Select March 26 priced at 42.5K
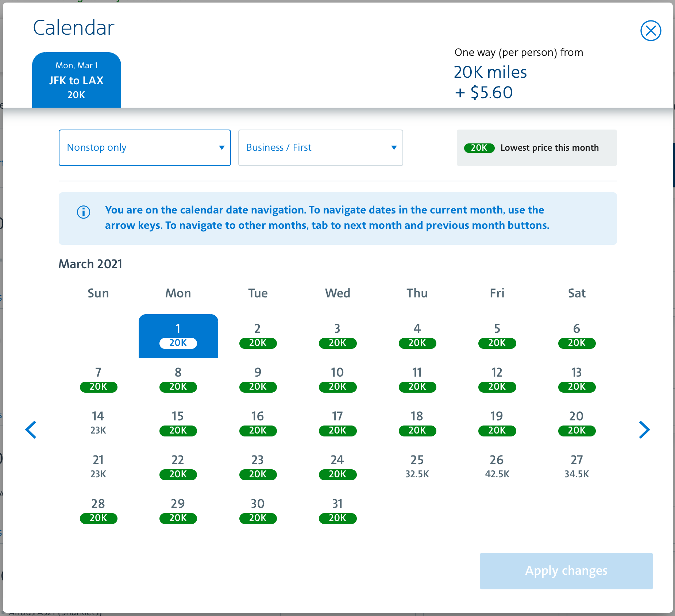The width and height of the screenshot is (675, 616). pos(497,466)
